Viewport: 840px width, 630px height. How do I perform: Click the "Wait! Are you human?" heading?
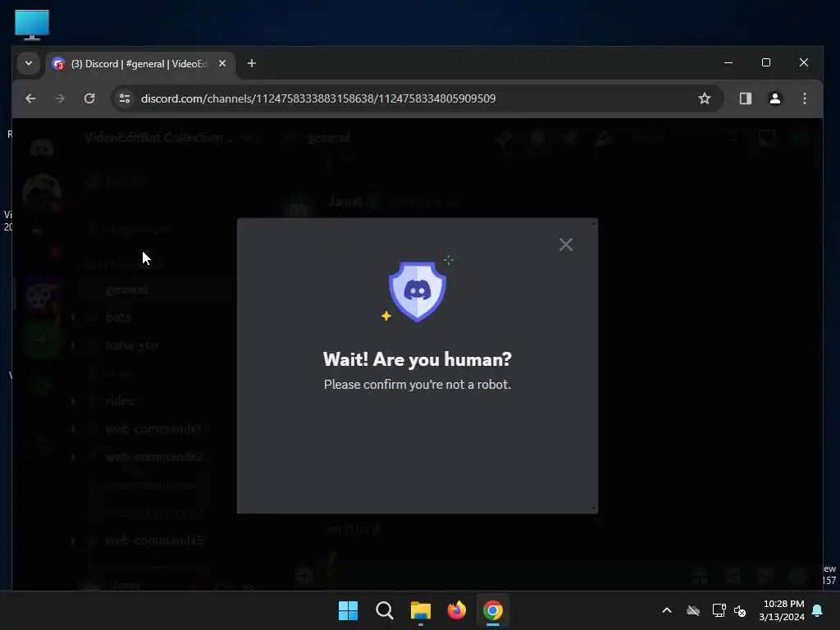tap(418, 359)
